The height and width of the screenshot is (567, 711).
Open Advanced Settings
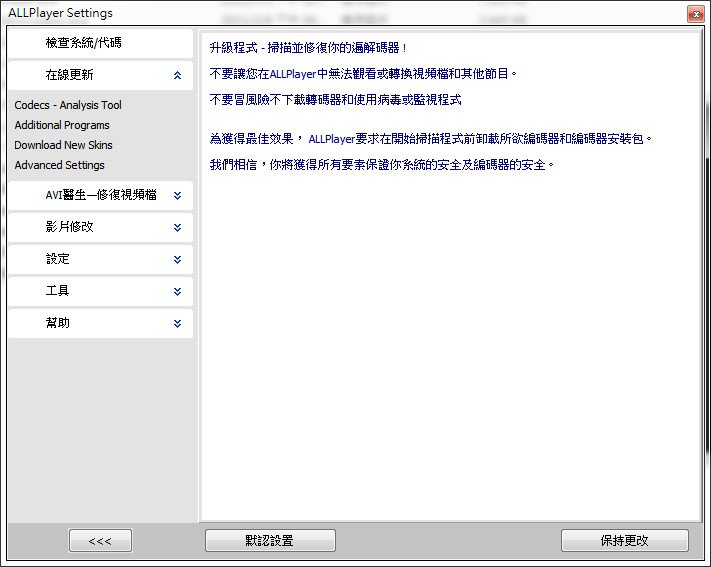[x=59, y=165]
